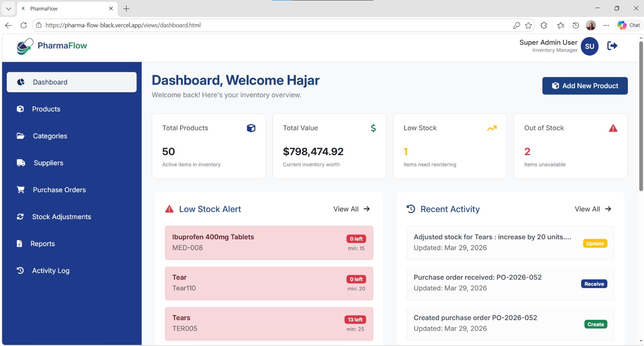The image size is (644, 346).
Task: Open the browser extensions icon
Action: (x=544, y=25)
